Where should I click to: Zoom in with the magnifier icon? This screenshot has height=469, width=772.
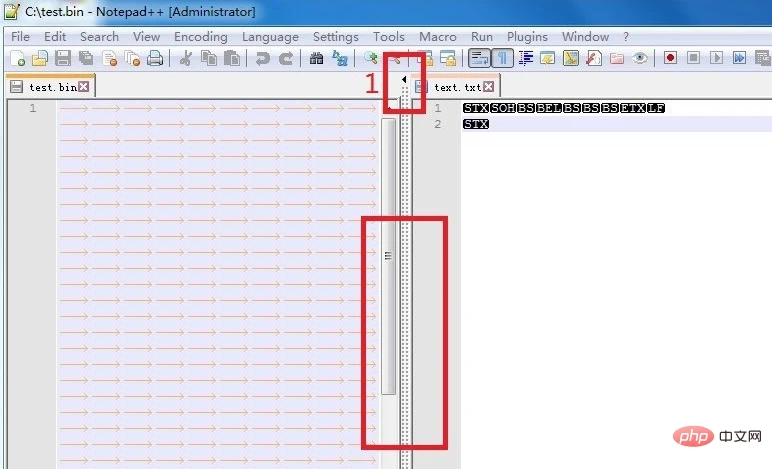pos(370,58)
